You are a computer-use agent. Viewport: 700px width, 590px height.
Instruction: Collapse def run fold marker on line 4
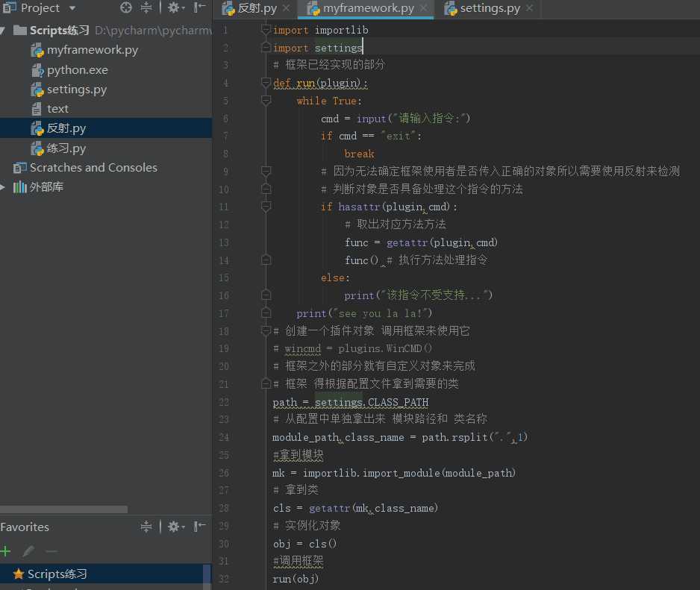(x=266, y=83)
